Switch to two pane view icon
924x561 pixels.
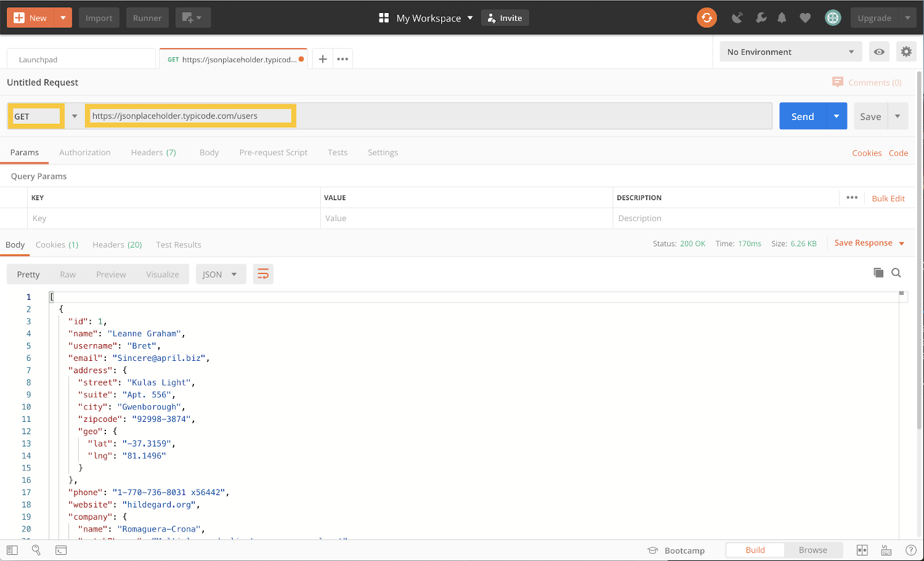pyautogui.click(x=862, y=550)
